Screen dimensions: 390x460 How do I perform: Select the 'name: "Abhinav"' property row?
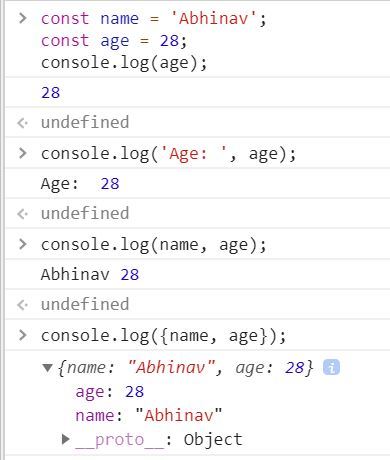(149, 416)
